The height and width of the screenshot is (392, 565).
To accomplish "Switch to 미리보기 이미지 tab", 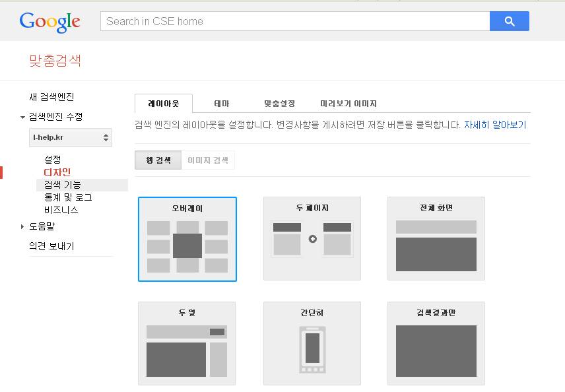I will (348, 104).
